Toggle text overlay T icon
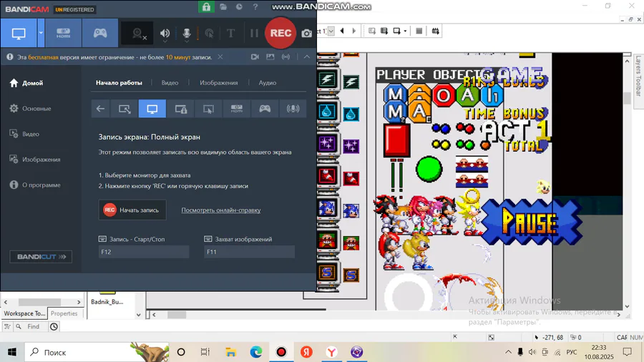Image resolution: width=644 pixels, height=362 pixels. point(230,34)
